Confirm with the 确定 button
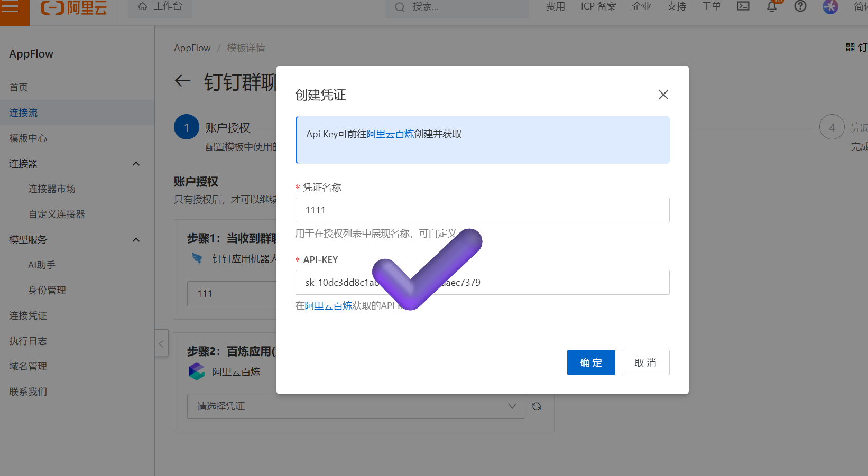 pos(591,362)
